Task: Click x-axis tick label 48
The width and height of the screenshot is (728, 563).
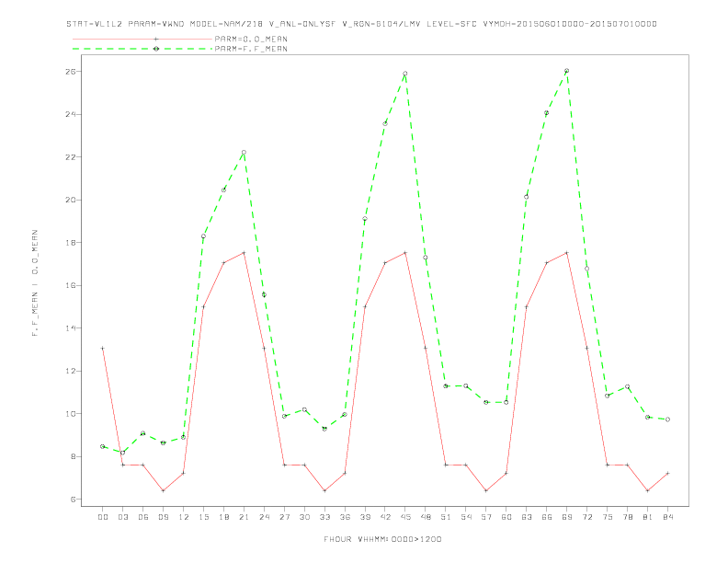Action: pyautogui.click(x=426, y=517)
